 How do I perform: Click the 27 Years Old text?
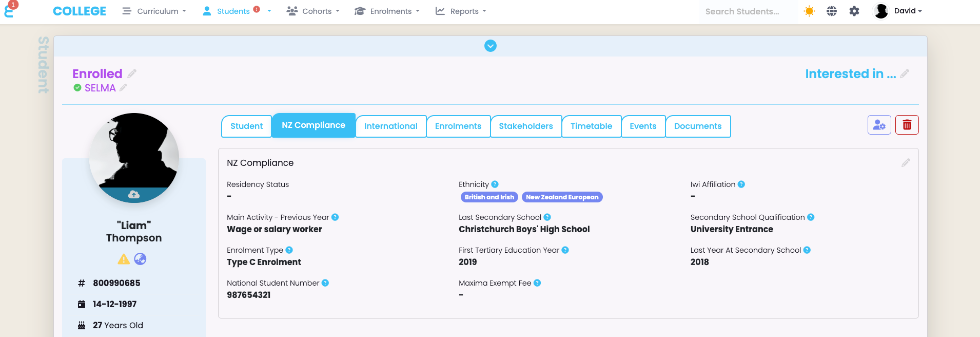118,325
